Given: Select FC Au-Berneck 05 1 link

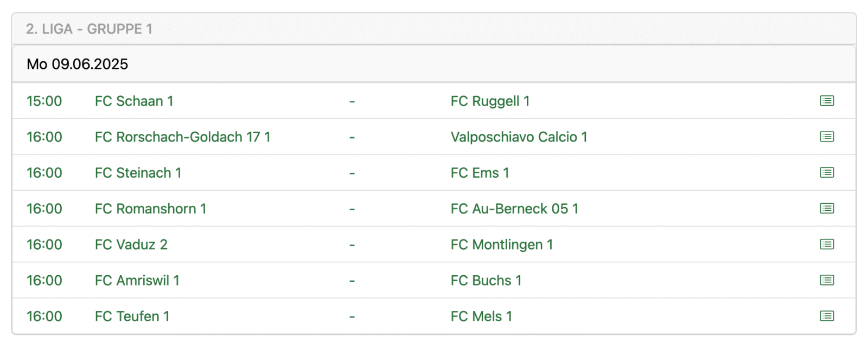Looking at the screenshot, I should pyautogui.click(x=514, y=209).
